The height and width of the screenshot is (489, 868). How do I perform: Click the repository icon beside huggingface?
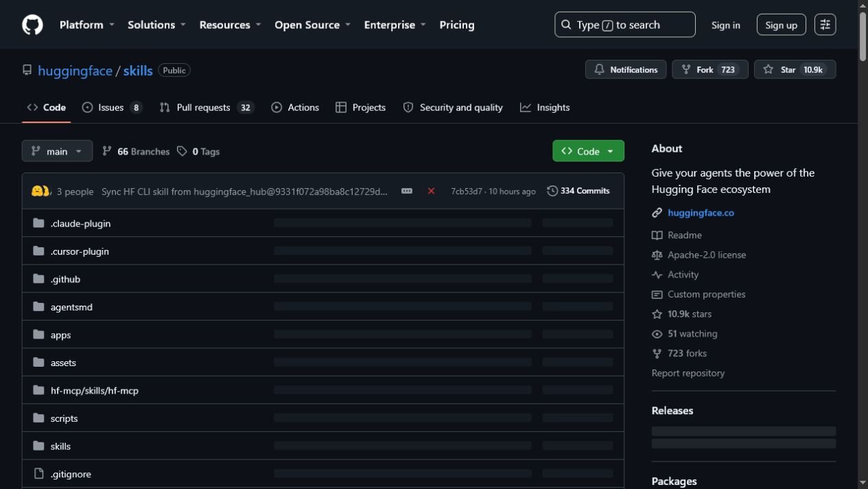click(27, 70)
